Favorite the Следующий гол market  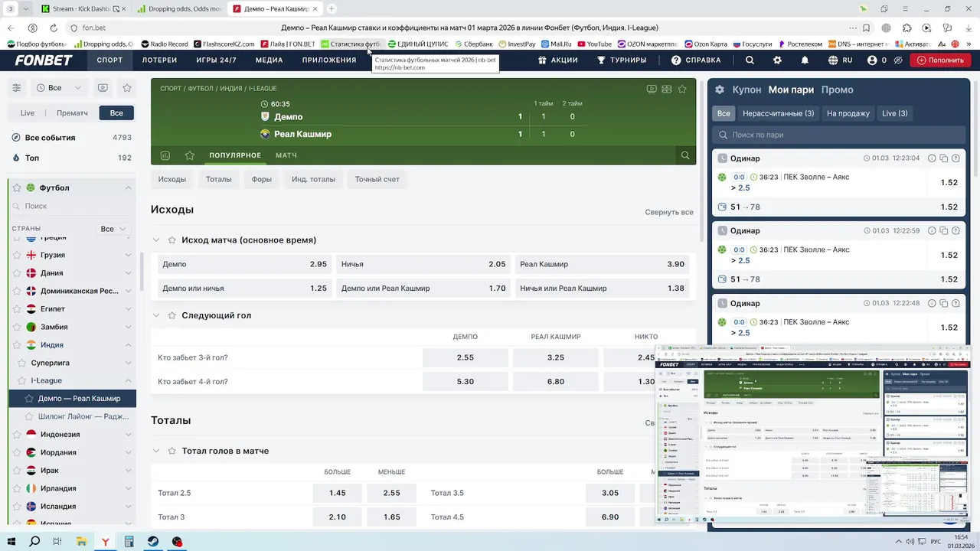tap(172, 315)
